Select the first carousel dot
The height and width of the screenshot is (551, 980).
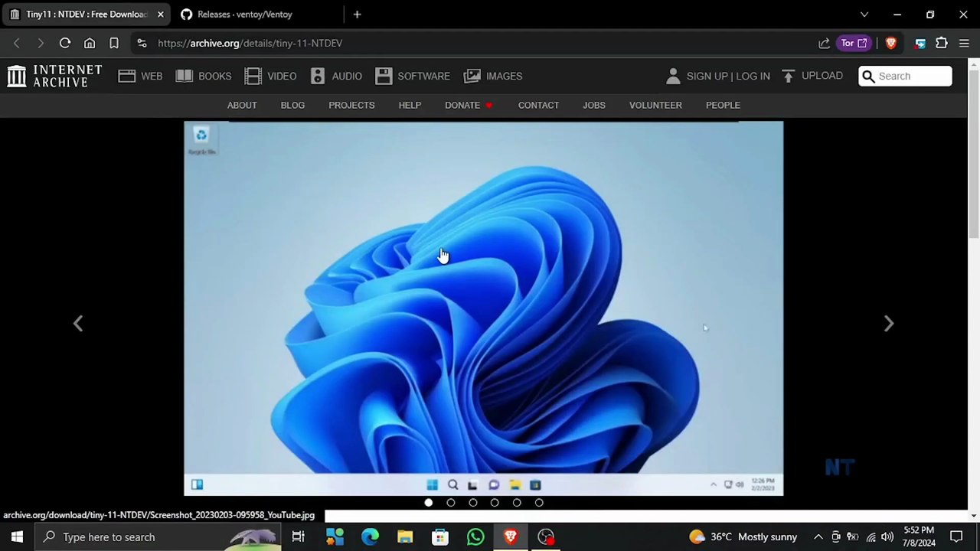pyautogui.click(x=429, y=503)
